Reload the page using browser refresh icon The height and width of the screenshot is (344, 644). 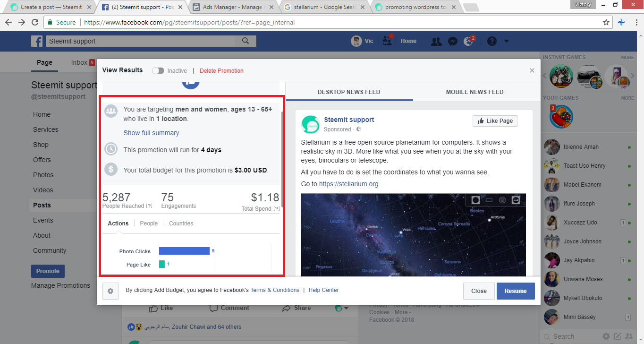click(35, 22)
